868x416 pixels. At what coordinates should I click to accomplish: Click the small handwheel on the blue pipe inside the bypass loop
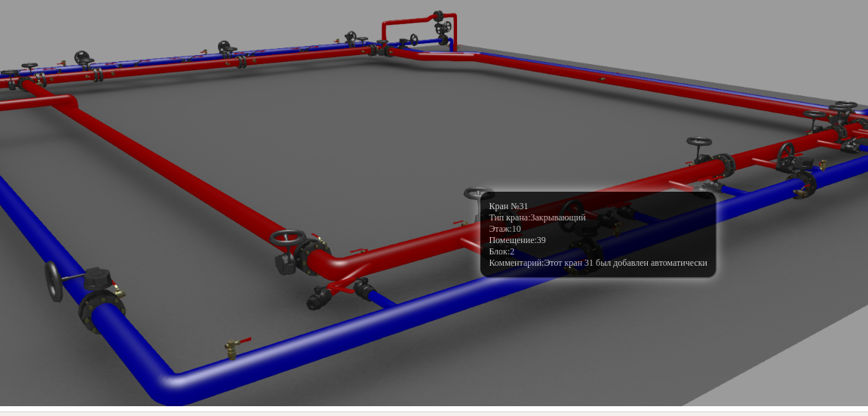tap(414, 39)
